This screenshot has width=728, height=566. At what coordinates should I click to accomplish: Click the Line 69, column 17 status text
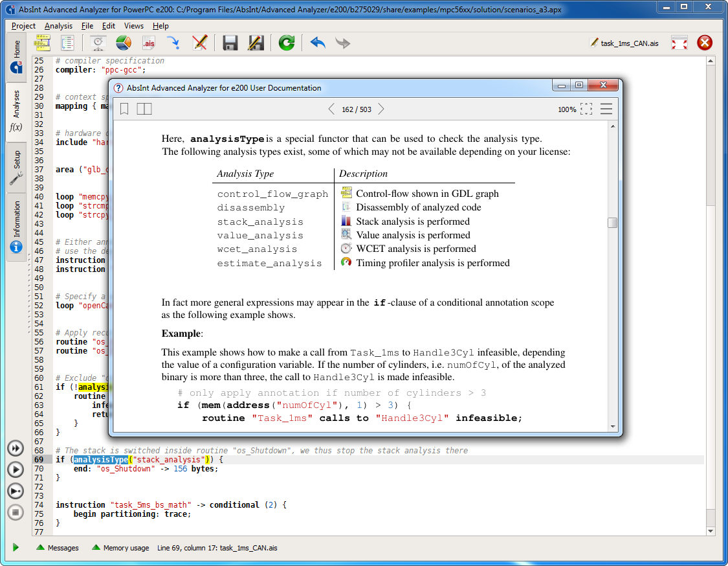217,548
